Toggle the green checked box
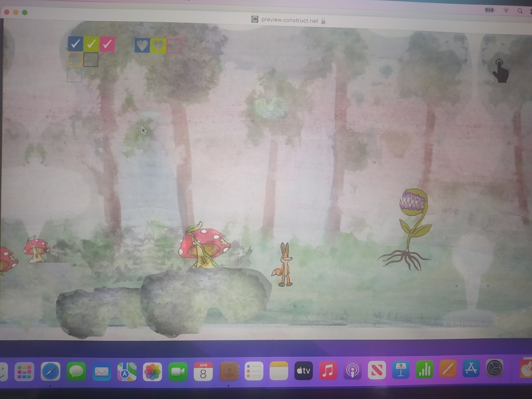This screenshot has width=532, height=399. click(91, 44)
